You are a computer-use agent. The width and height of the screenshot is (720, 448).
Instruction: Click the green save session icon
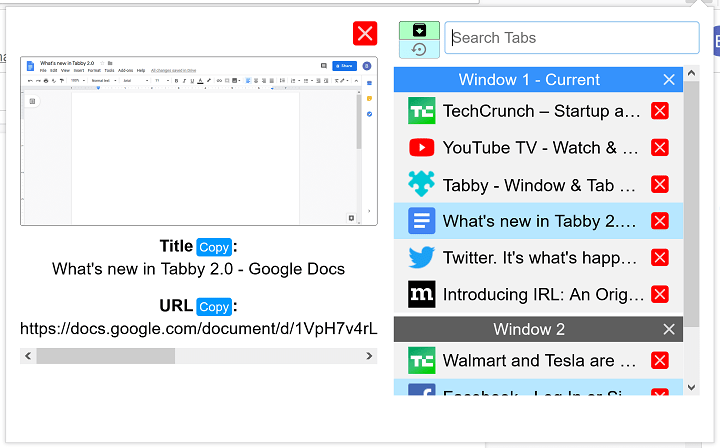pyautogui.click(x=419, y=30)
